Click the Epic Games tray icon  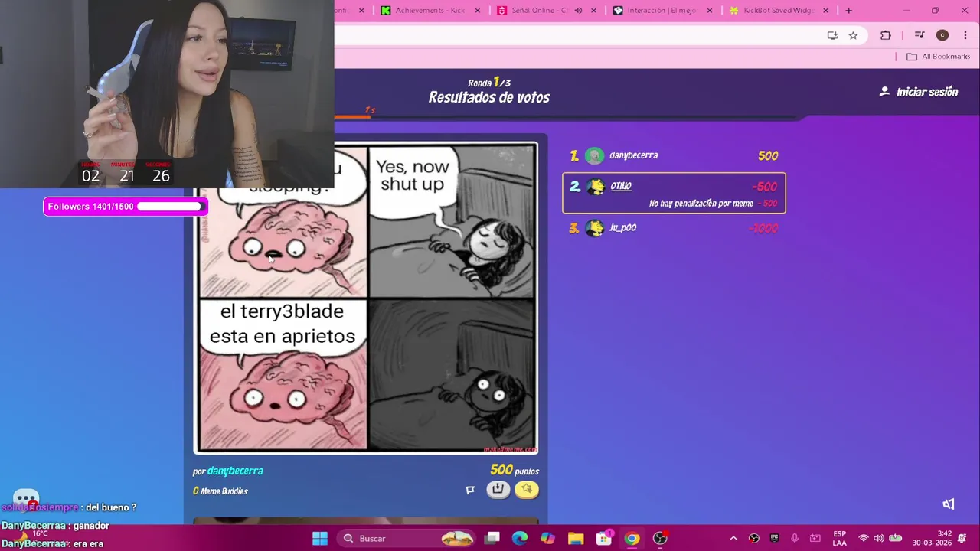tap(774, 538)
